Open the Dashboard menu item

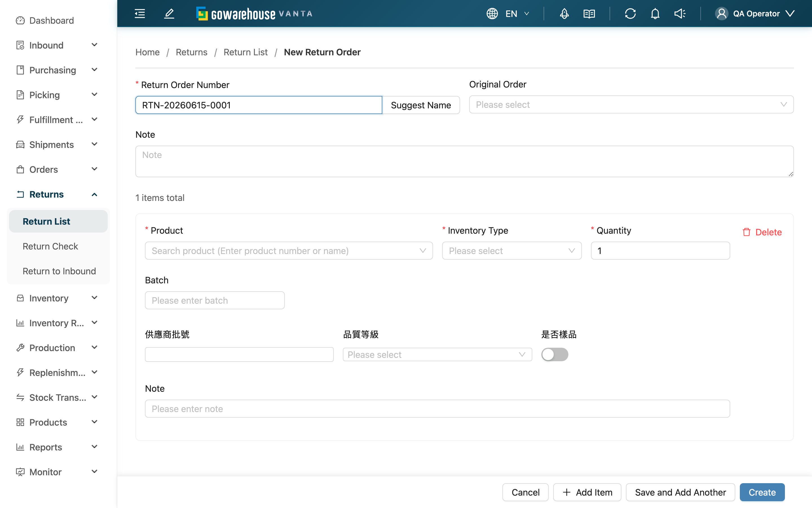(58, 21)
